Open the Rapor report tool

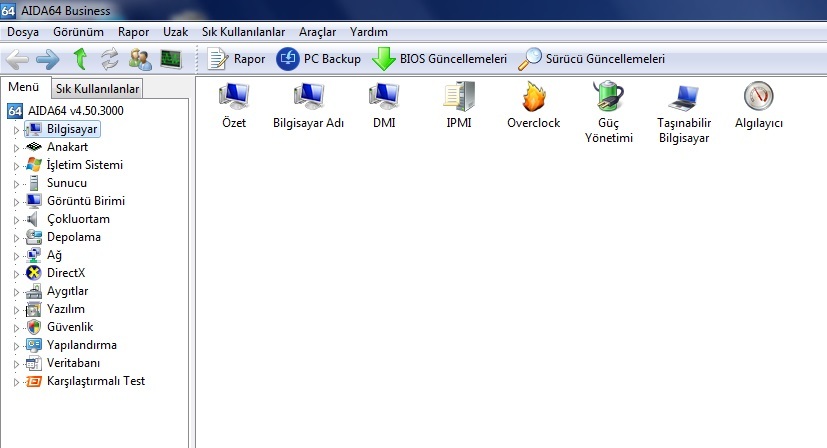click(236, 59)
